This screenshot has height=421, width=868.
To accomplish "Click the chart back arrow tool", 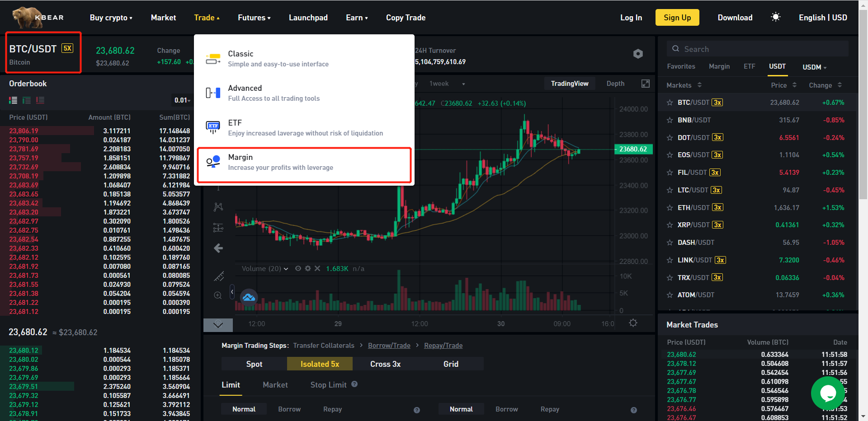I will point(218,248).
